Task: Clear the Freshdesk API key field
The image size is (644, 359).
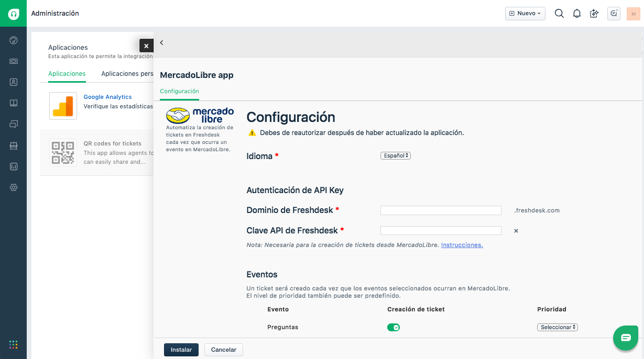Action: coord(516,231)
